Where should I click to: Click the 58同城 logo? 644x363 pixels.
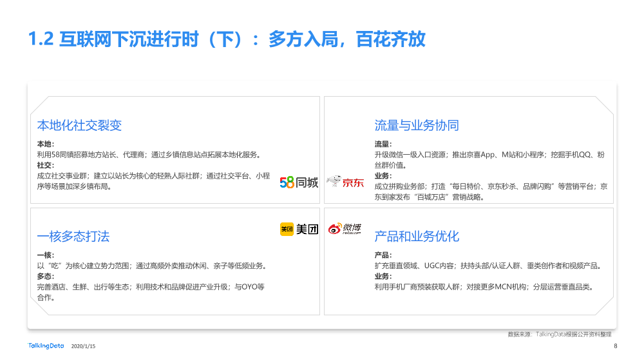[x=299, y=182]
